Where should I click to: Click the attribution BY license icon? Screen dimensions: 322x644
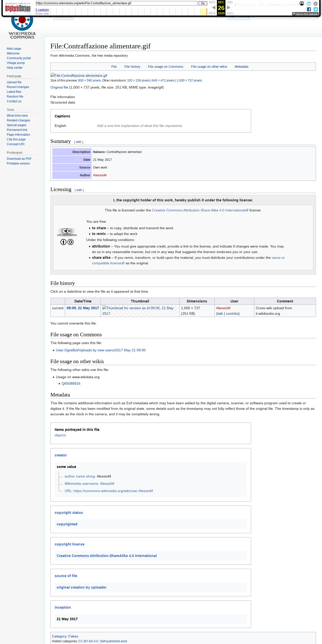point(63,242)
